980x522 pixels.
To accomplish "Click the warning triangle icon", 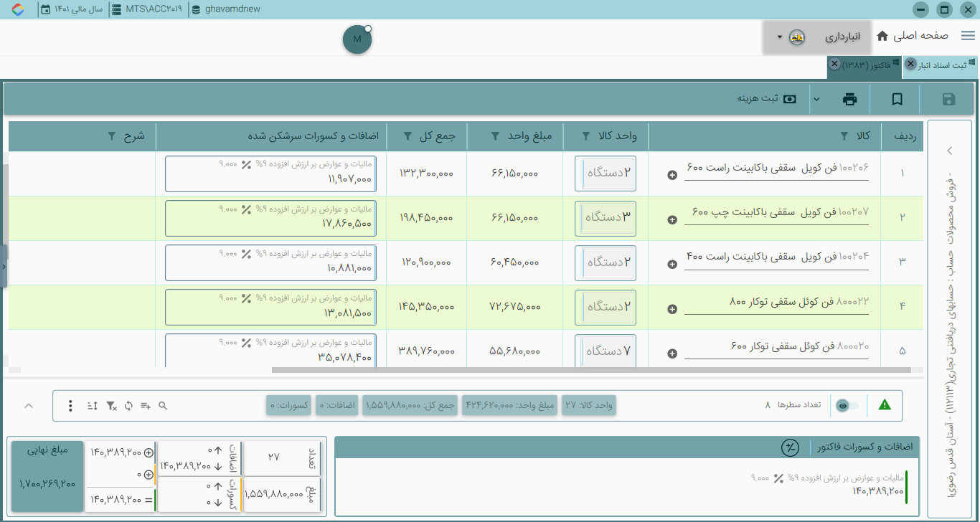I will pyautogui.click(x=885, y=405).
